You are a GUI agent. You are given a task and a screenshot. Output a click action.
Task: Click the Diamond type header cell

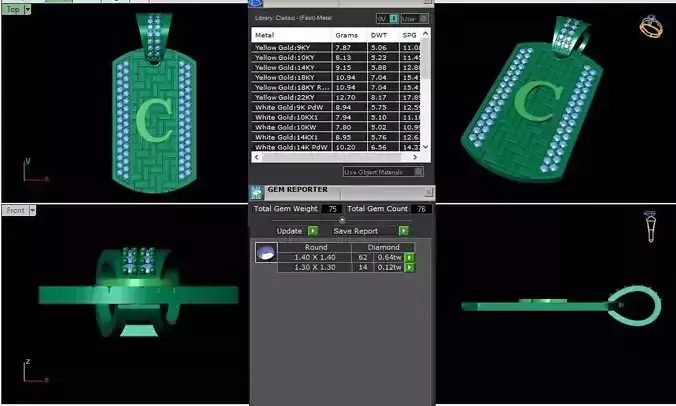pos(383,247)
